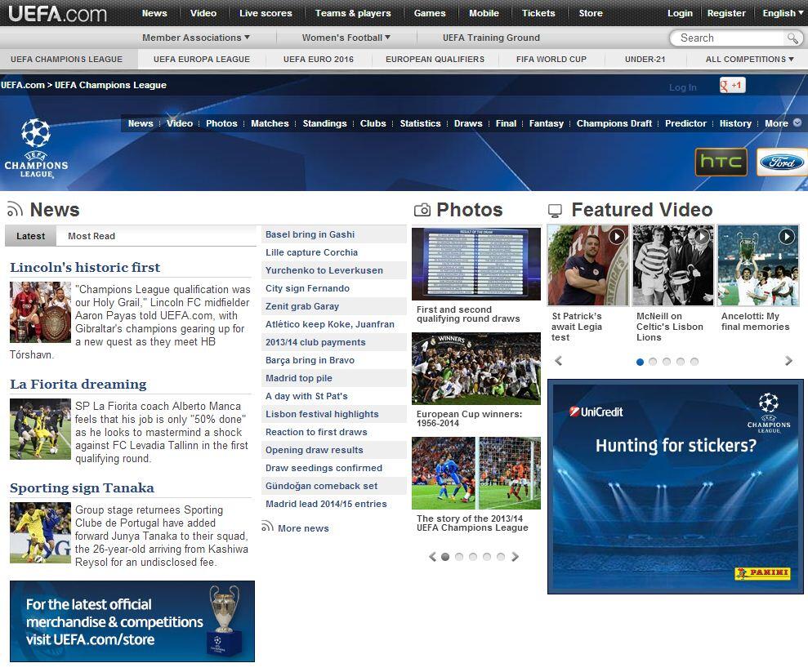Click the More news link

pyautogui.click(x=303, y=528)
